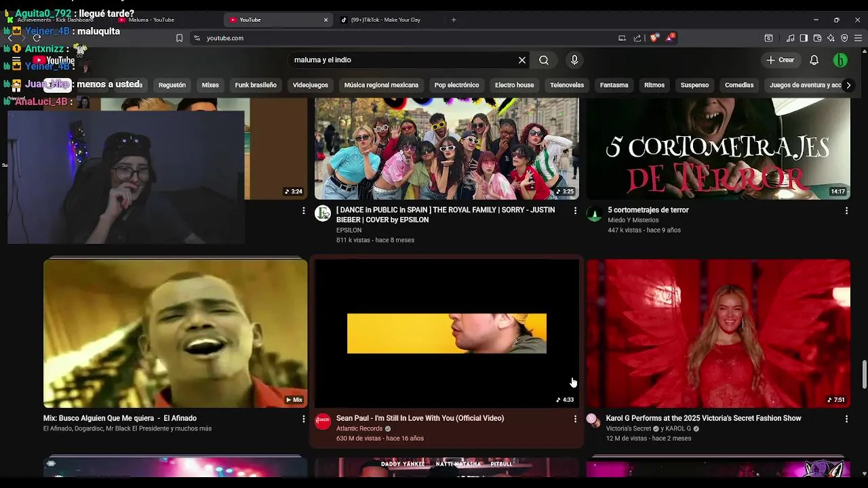Open the Brave Shields lion icon

tap(654, 38)
